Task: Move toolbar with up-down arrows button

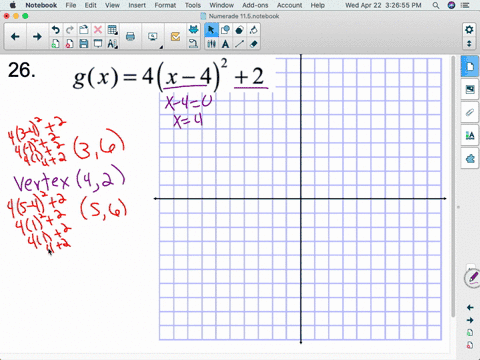Action: pyautogui.click(x=469, y=44)
